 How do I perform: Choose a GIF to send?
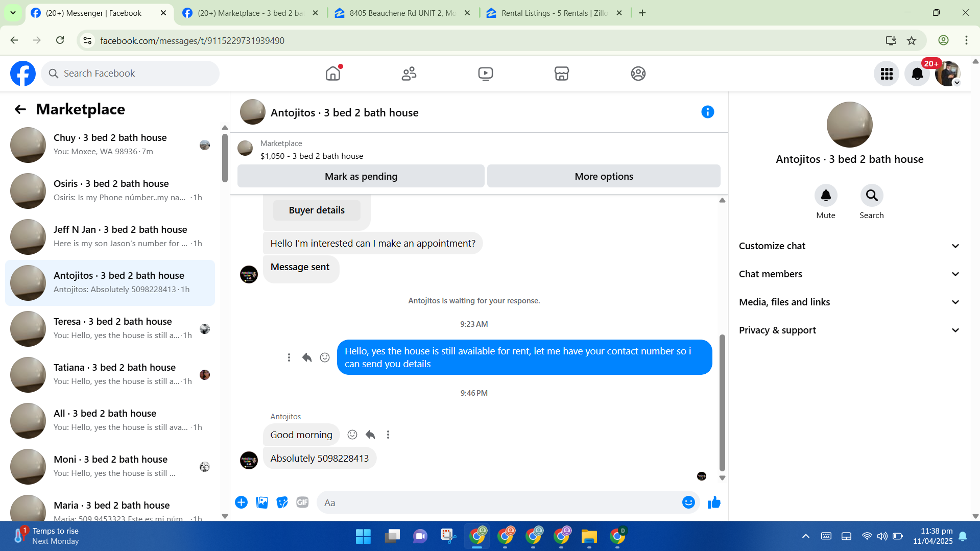coord(302,502)
